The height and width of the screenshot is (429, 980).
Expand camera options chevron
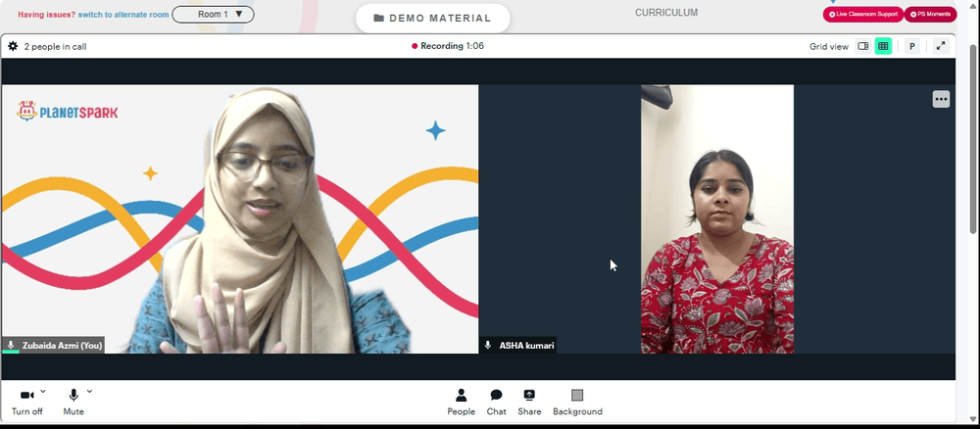click(43, 392)
